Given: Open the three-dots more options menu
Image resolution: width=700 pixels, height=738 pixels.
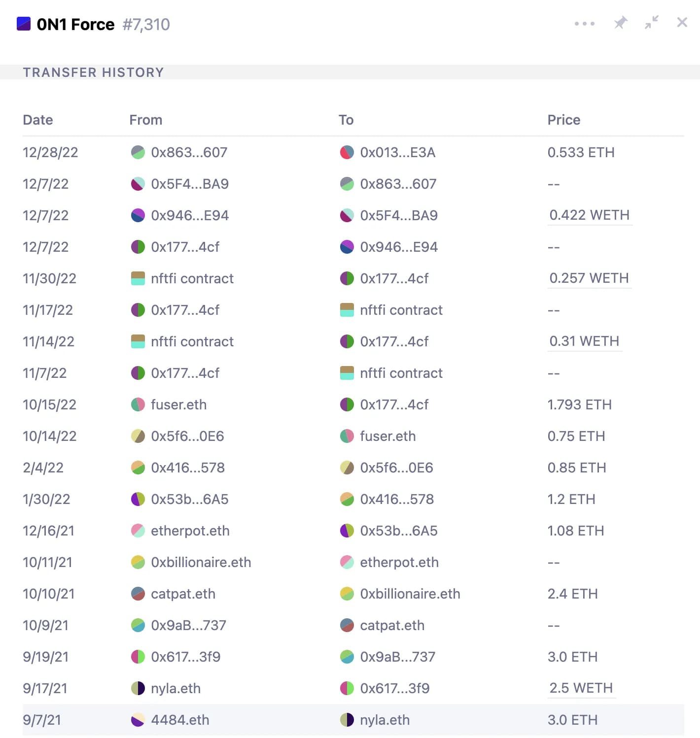Looking at the screenshot, I should [585, 24].
